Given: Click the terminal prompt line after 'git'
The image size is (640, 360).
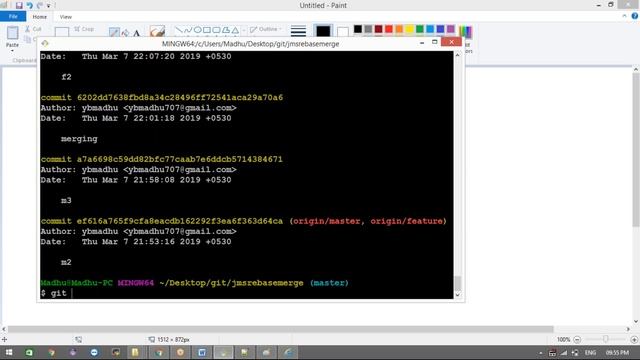Looking at the screenshot, I should pos(72,293).
